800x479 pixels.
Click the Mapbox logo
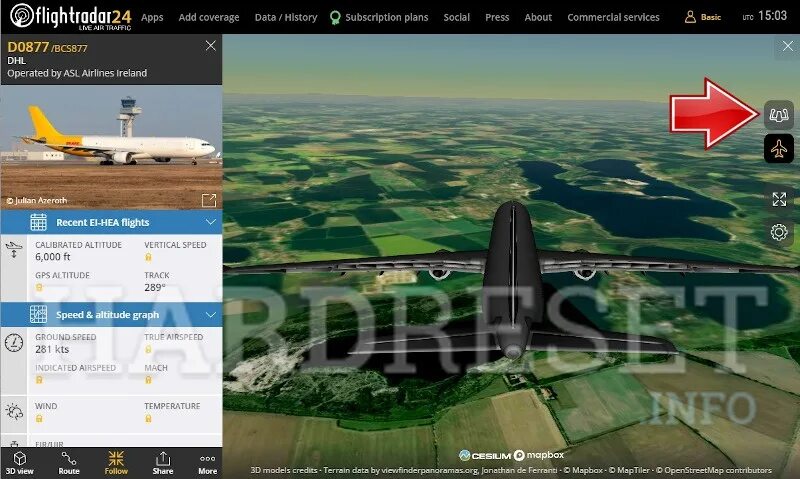tap(539, 455)
